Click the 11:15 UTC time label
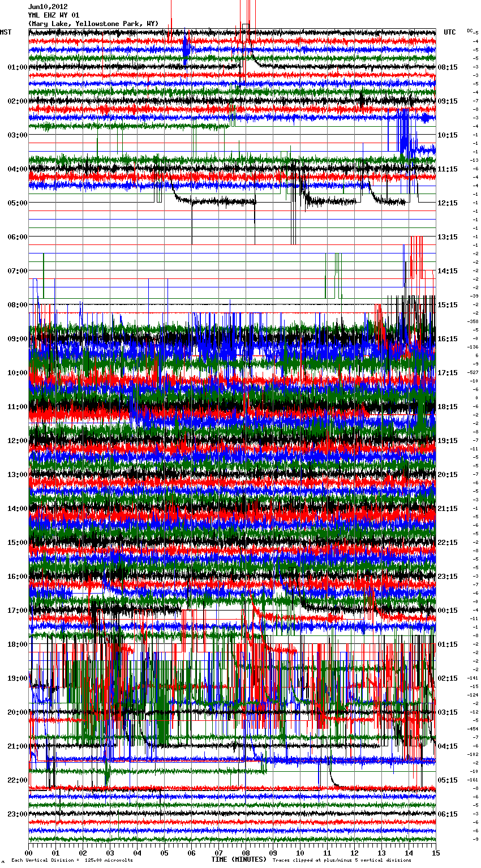 [x=448, y=169]
